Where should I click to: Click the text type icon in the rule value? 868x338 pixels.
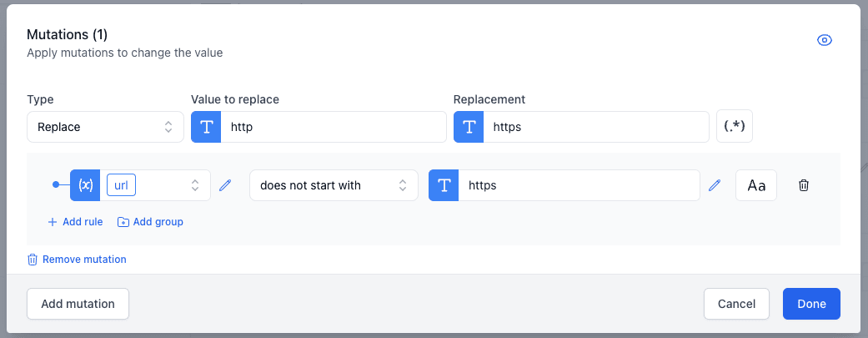(x=444, y=185)
